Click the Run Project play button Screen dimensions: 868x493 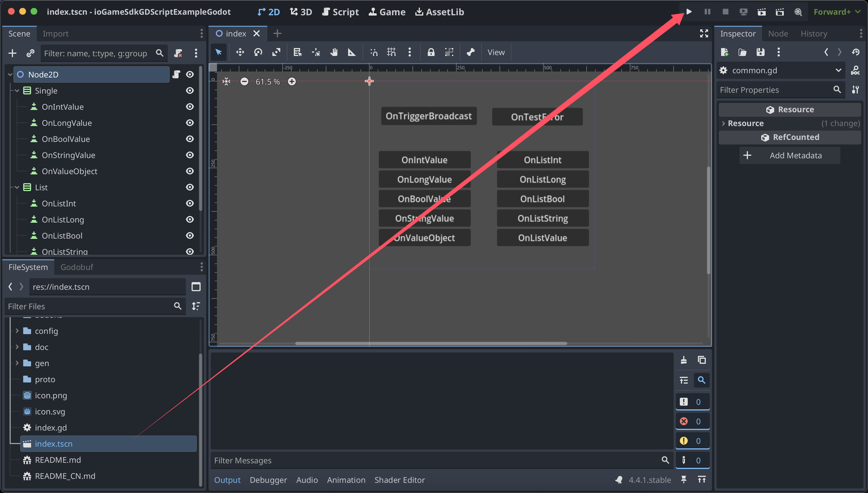[x=689, y=12]
